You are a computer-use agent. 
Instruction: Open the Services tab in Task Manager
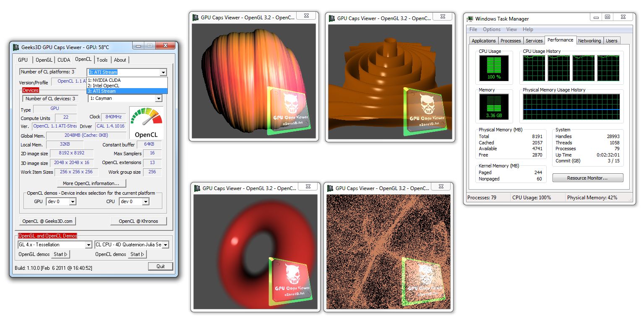(534, 41)
